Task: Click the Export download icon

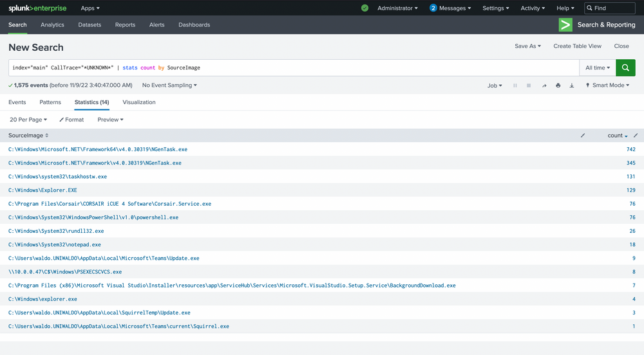Action: (x=571, y=86)
